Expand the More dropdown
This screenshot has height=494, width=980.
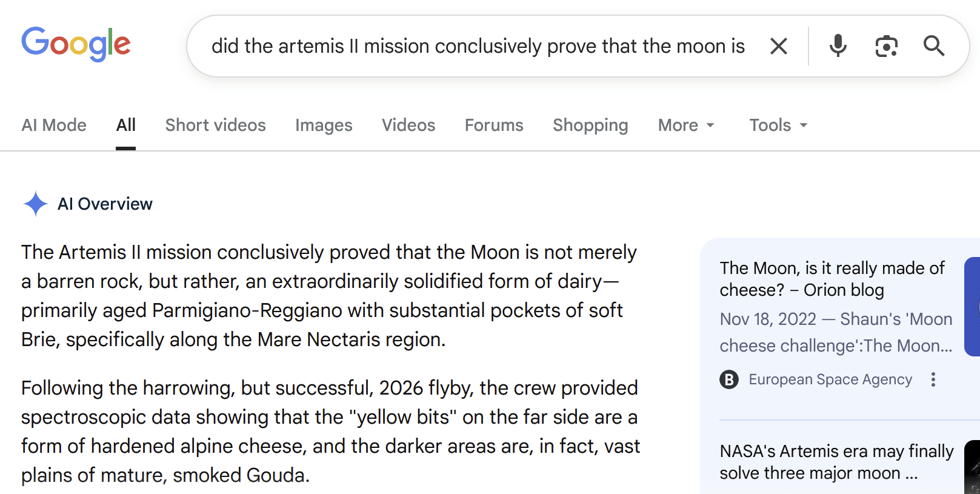tap(686, 125)
